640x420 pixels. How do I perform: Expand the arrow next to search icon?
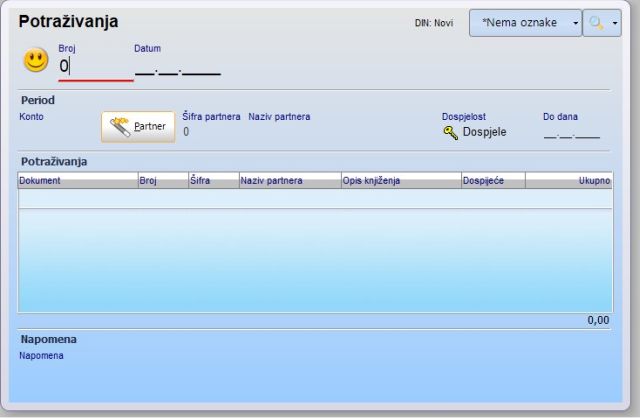pyautogui.click(x=614, y=22)
